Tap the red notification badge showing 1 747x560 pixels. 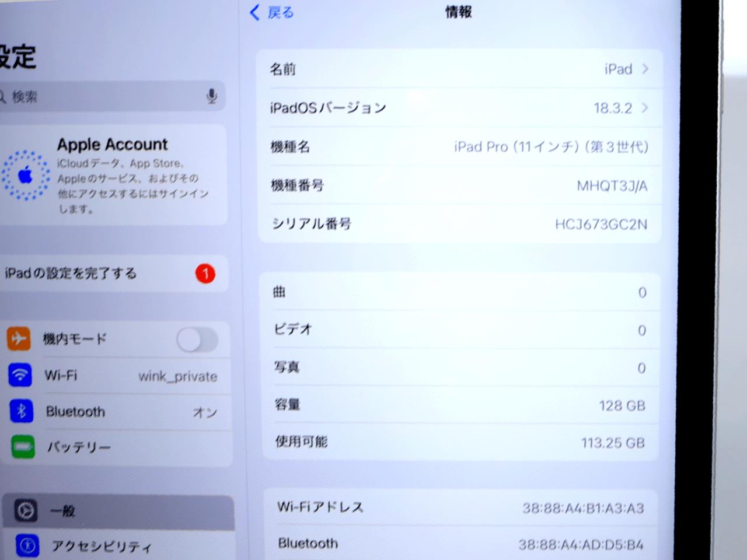point(205,274)
